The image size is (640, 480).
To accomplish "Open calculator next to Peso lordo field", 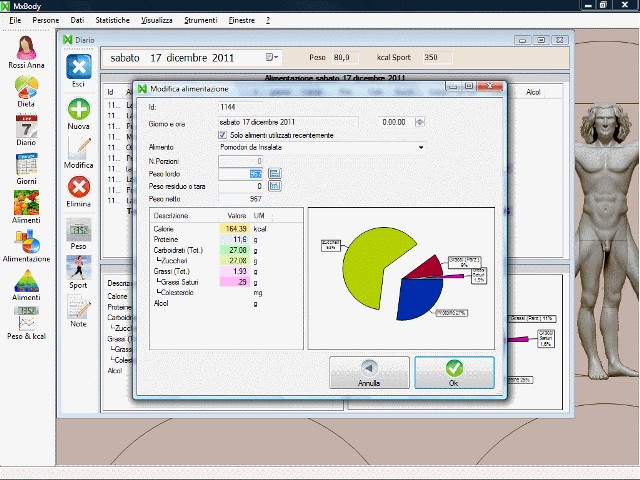I will click(275, 173).
